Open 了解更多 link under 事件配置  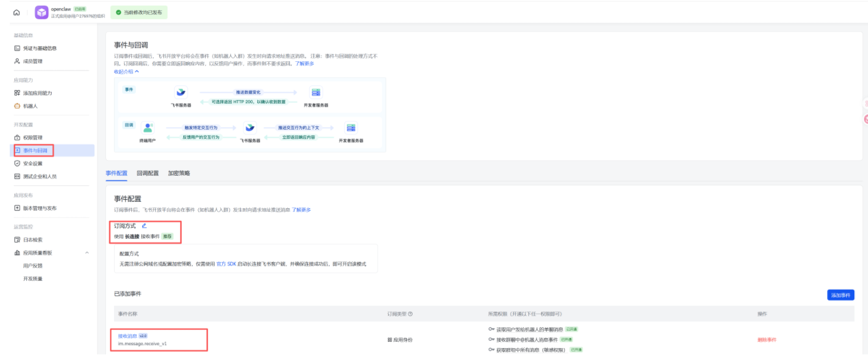[301, 210]
